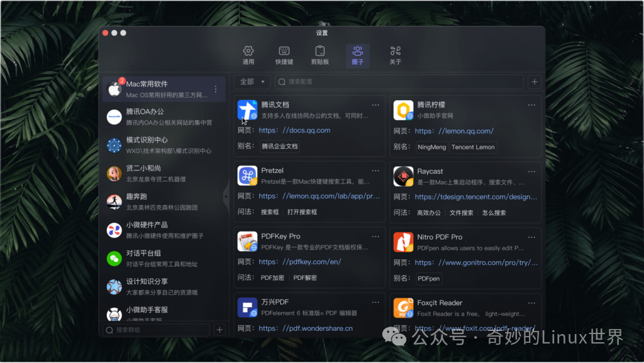Open the Raycast card more options
Viewport: 644px width, 363px height.
(x=531, y=172)
